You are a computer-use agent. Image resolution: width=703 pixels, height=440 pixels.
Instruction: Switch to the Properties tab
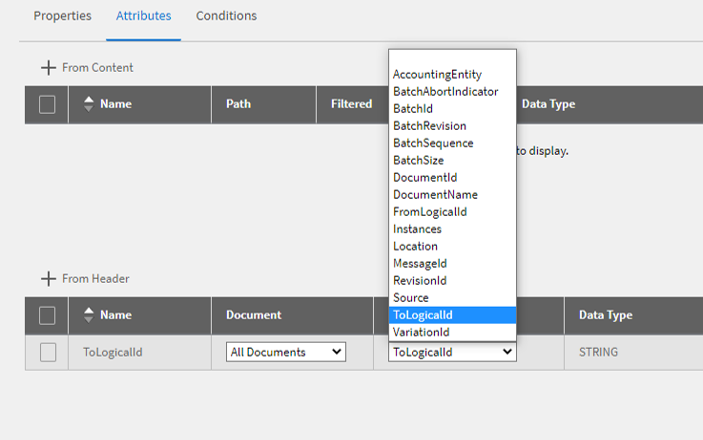[62, 16]
